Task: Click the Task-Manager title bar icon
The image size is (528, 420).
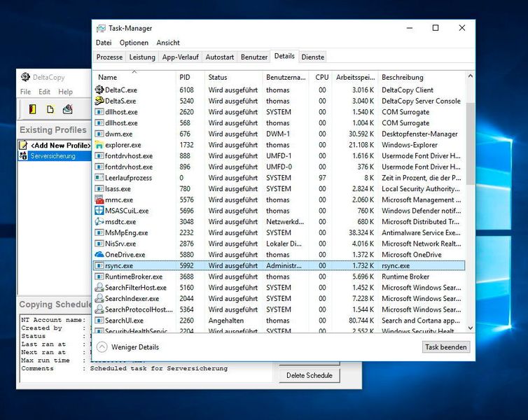Action: pyautogui.click(x=101, y=28)
